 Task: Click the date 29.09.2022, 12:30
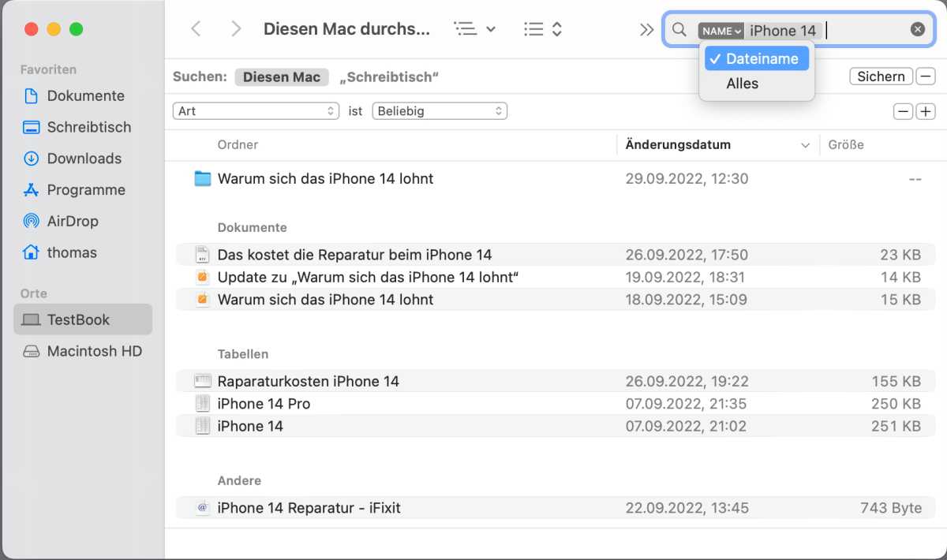(687, 179)
